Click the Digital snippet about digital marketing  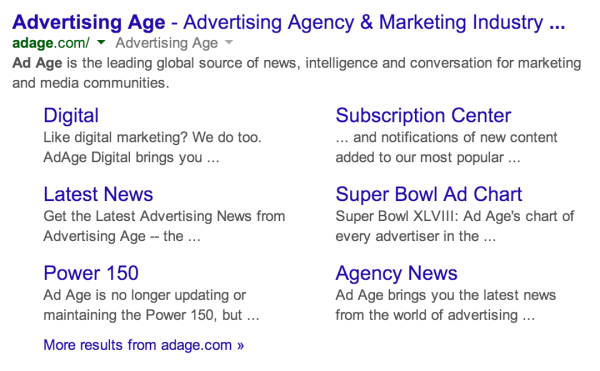coord(152,147)
